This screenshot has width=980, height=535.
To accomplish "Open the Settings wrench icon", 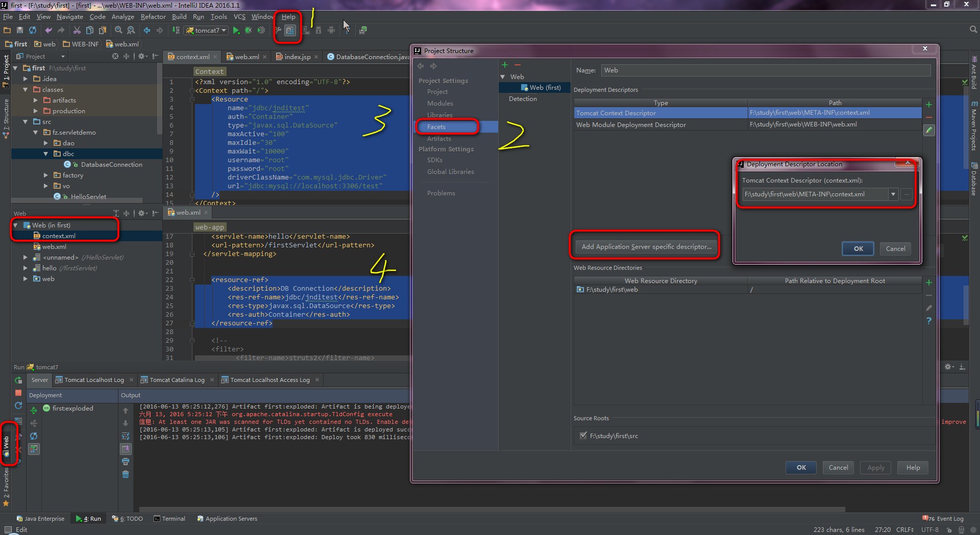I will tap(278, 31).
